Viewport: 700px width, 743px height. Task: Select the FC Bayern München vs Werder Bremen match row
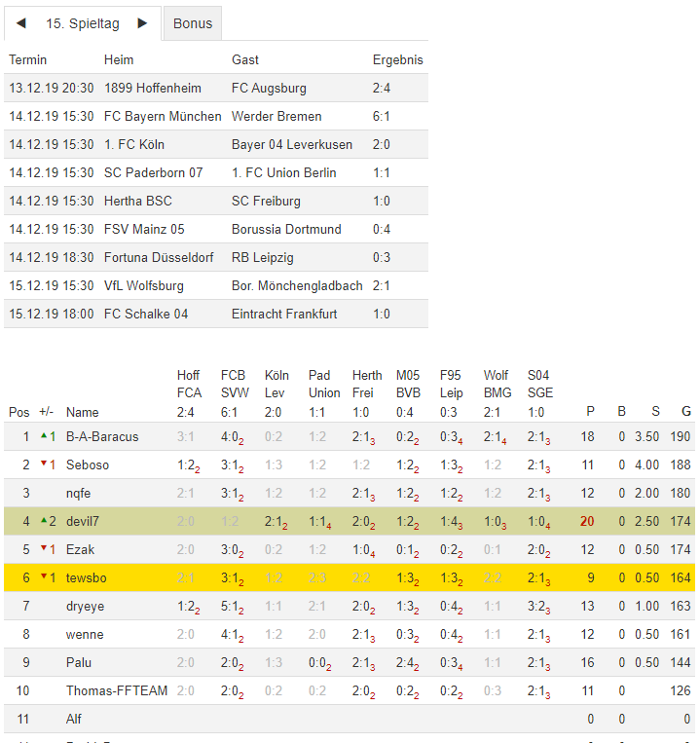click(216, 116)
